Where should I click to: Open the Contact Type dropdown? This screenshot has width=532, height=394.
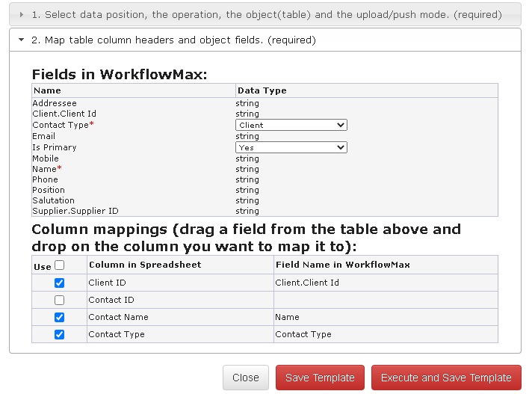click(291, 126)
